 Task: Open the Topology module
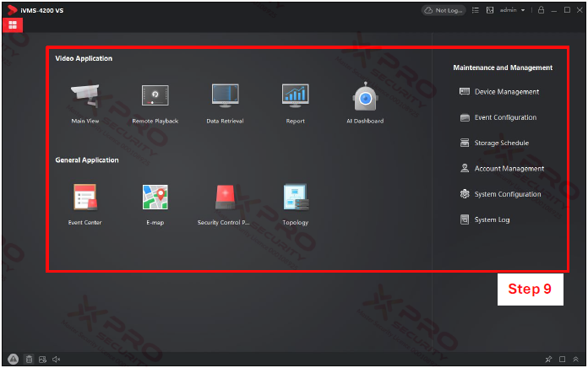(296, 198)
